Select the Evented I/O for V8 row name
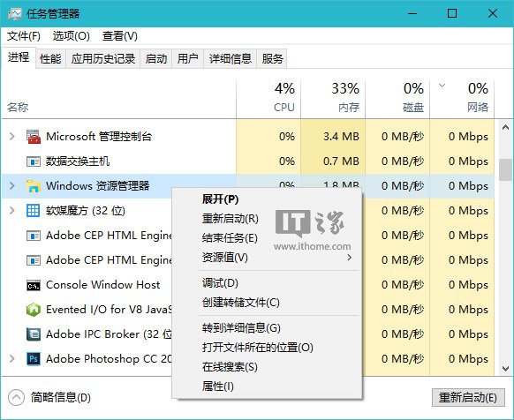 109,310
